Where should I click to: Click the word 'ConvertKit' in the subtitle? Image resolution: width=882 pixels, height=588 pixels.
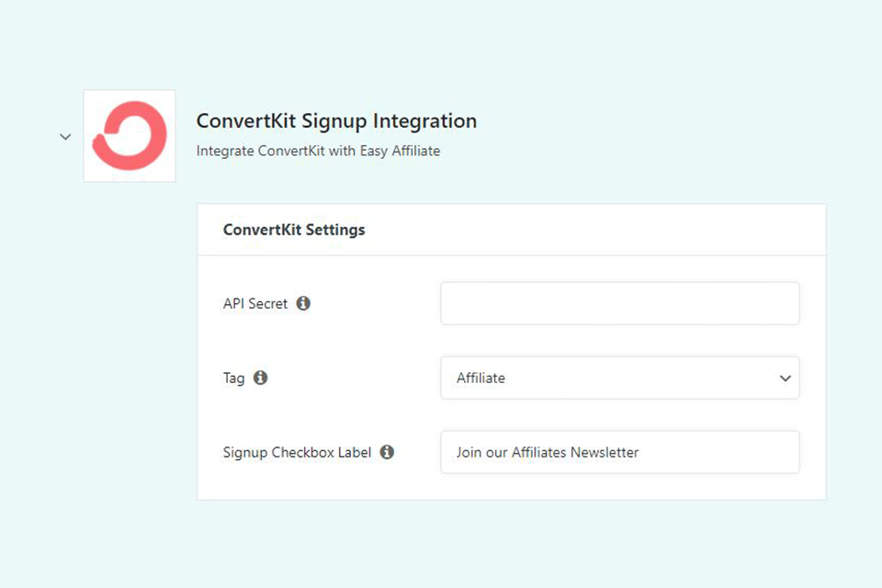[291, 151]
